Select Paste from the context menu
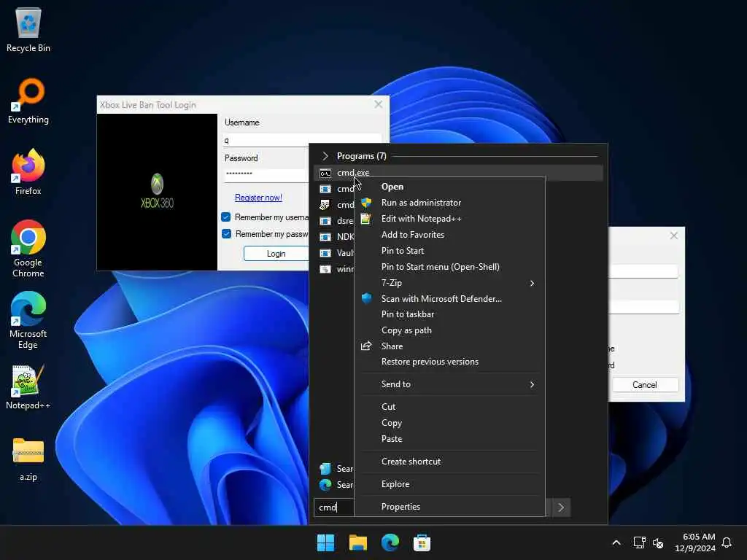The width and height of the screenshot is (747, 560). point(449,439)
